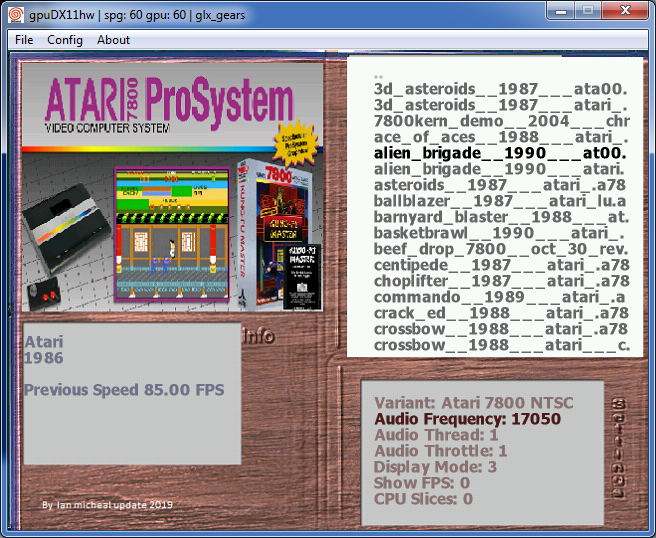The width and height of the screenshot is (656, 538).
Task: Select crossbow 1988 entry ending in .a78
Action: [501, 329]
